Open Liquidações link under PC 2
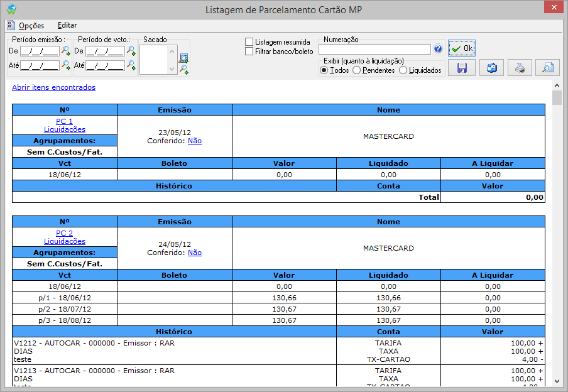 [65, 241]
